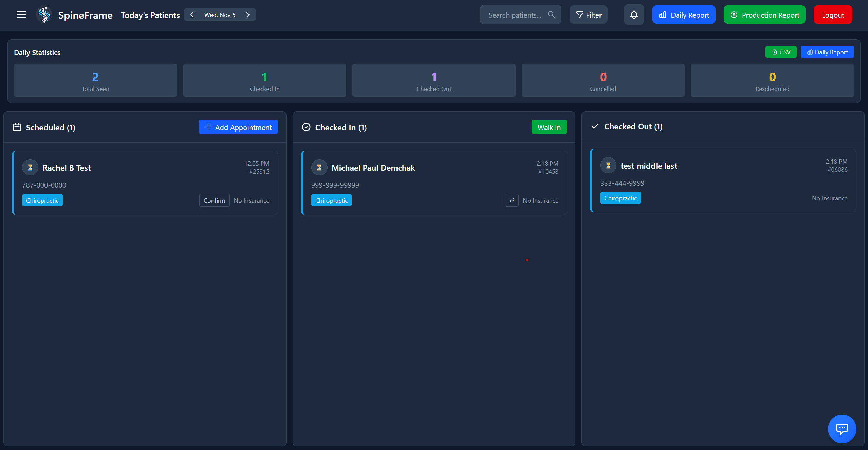Go to next day arrow

click(x=248, y=15)
